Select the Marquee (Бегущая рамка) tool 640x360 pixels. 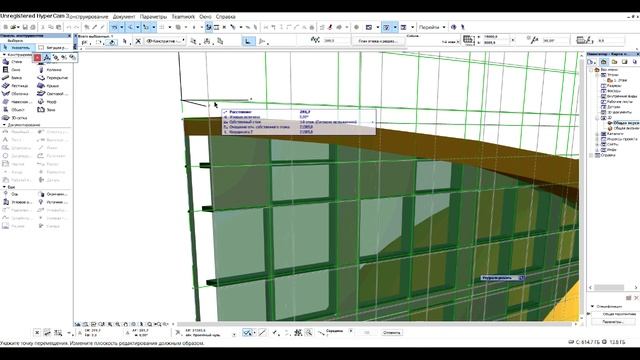pos(54,48)
